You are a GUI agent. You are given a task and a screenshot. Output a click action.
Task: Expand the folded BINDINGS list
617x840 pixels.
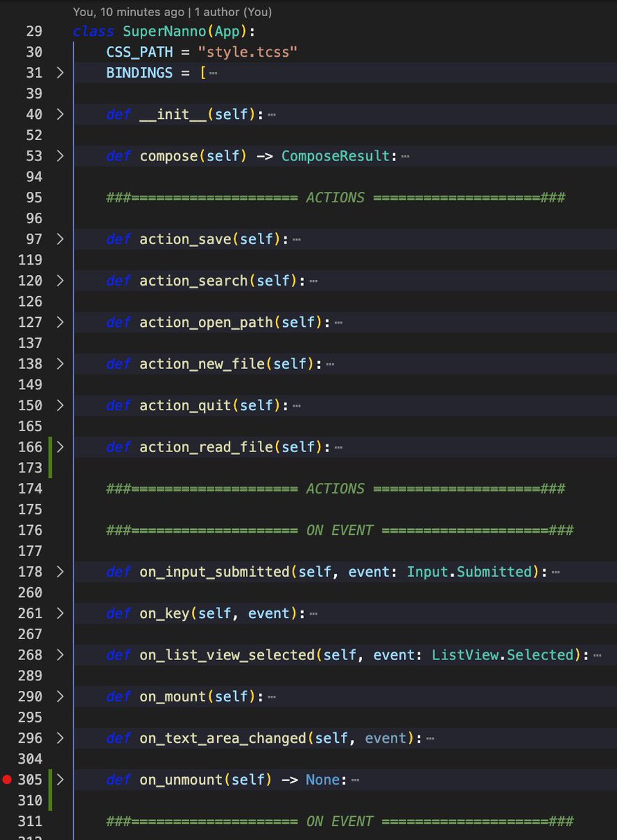[x=60, y=73]
